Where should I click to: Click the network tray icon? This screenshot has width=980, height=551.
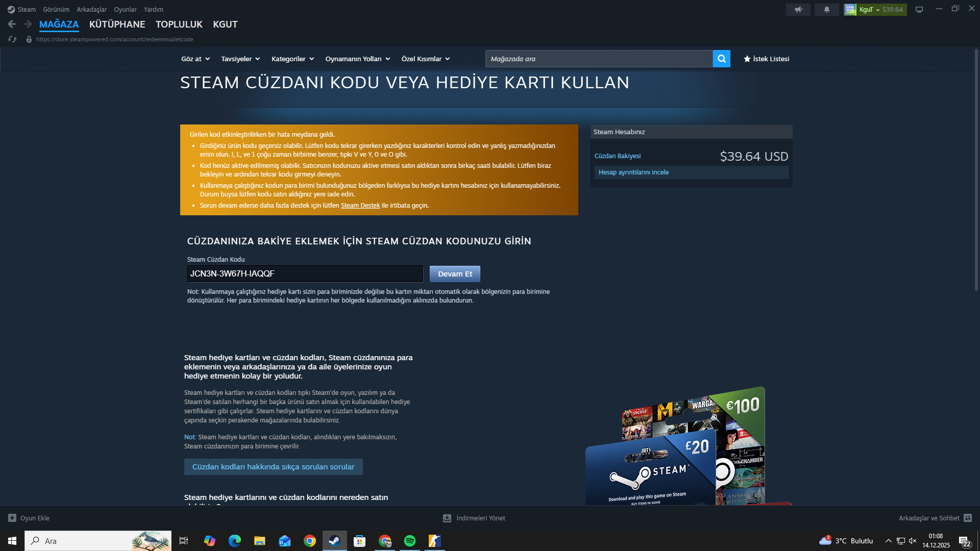(x=901, y=541)
